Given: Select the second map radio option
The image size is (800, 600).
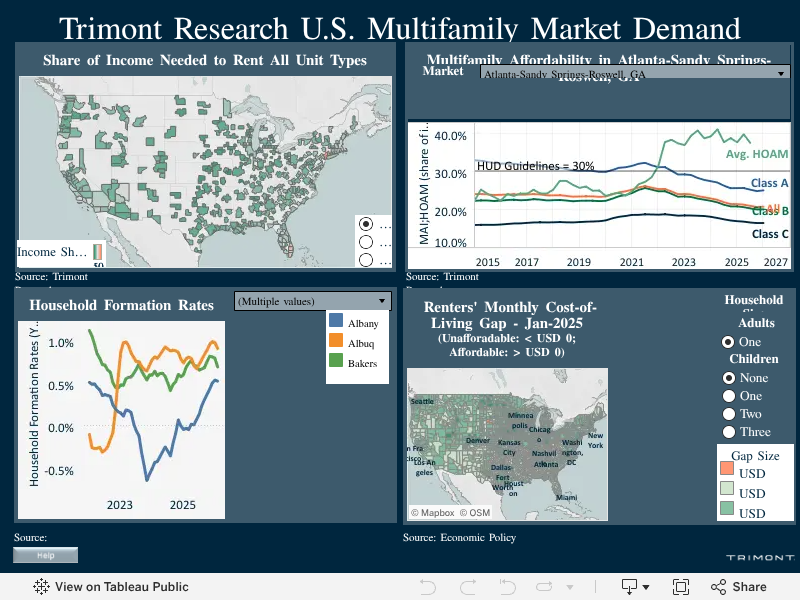Looking at the screenshot, I should pyautogui.click(x=366, y=242).
